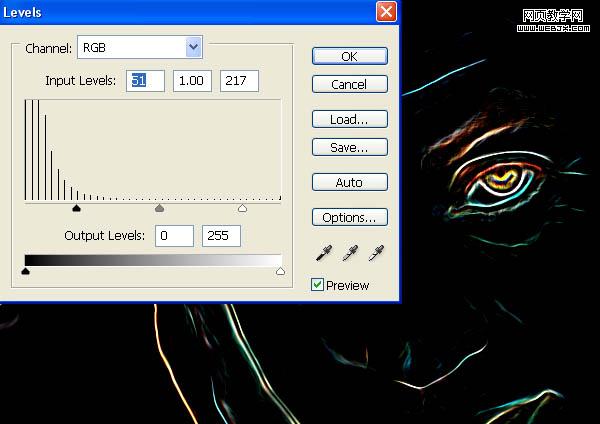Viewport: 600px width, 424px height.
Task: Click the input highlight 217 field
Action: 239,80
